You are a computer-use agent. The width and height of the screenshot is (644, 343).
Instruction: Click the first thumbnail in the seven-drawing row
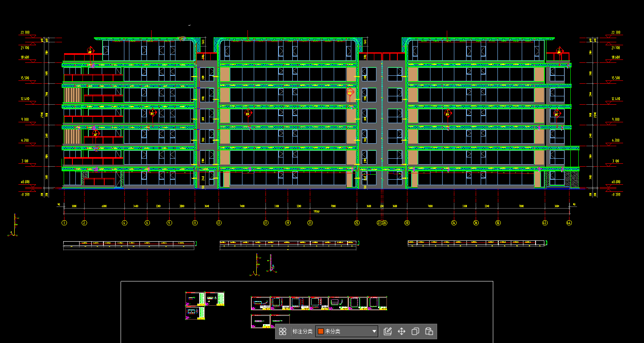pos(260,303)
